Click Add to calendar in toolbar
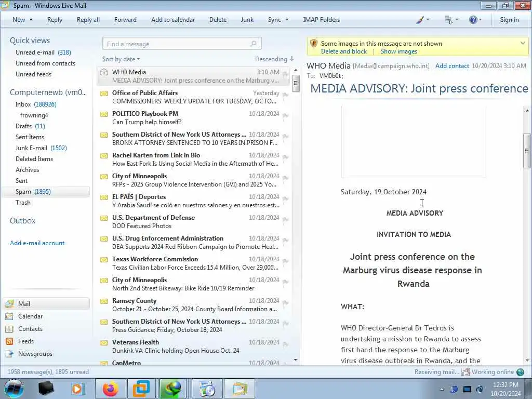 pos(173,20)
